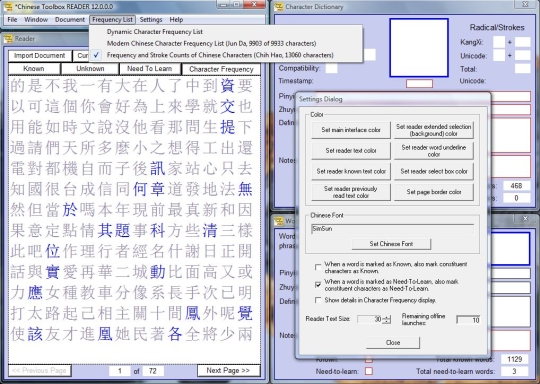Click the character 清 in the reader
Viewport: 540px width, 384px height.
(x=210, y=230)
